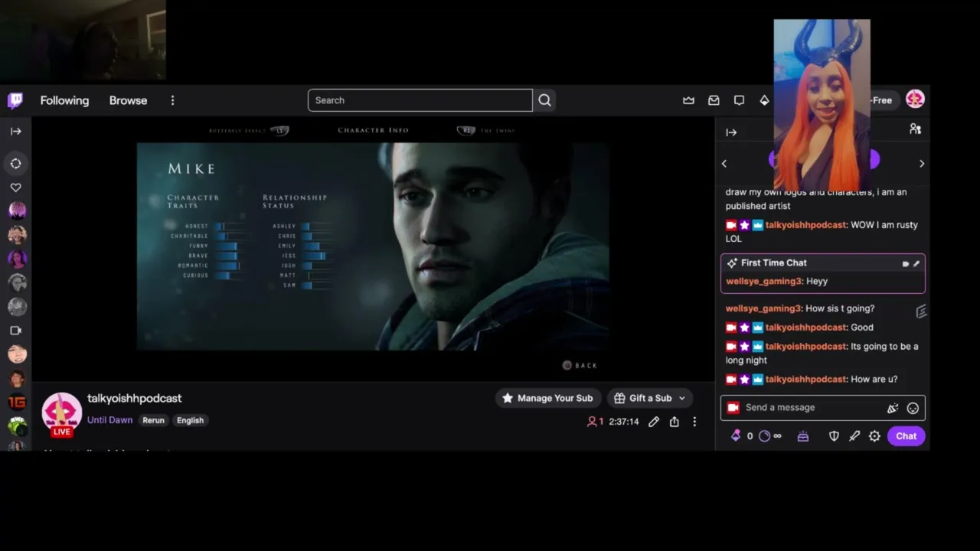Open the heart icon in the sidebar
The width and height of the screenshot is (980, 551).
point(15,187)
